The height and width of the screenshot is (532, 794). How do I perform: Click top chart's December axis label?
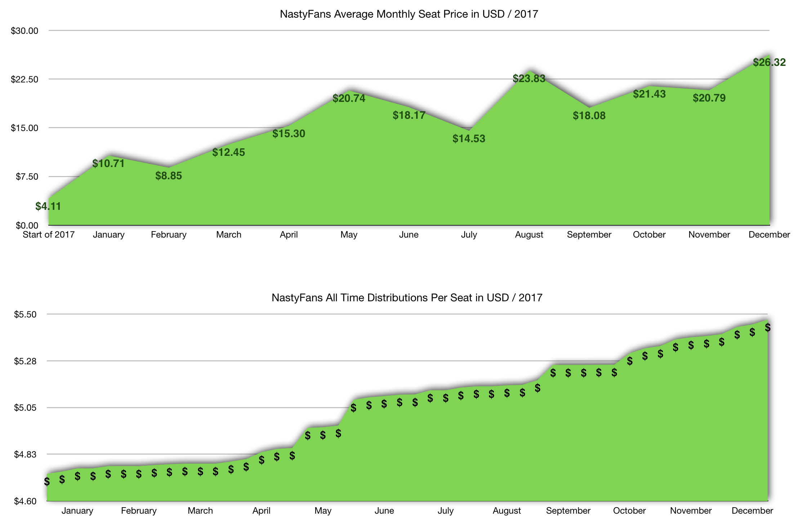tap(769, 235)
